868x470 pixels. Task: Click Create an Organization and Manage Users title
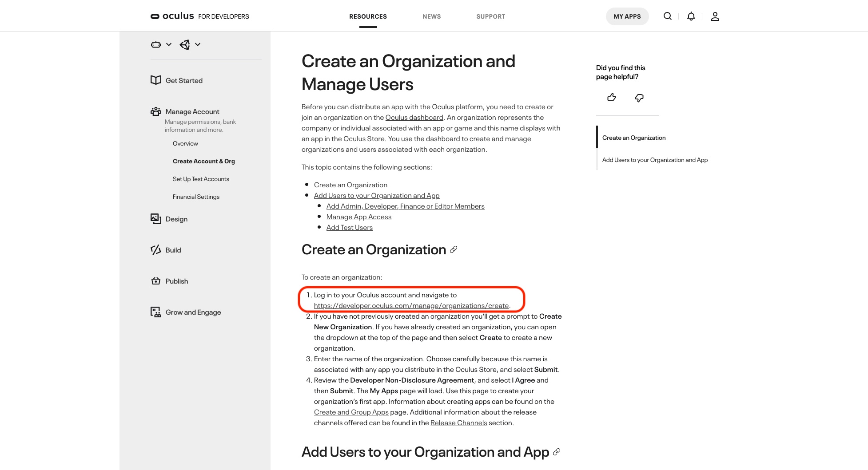pos(408,72)
